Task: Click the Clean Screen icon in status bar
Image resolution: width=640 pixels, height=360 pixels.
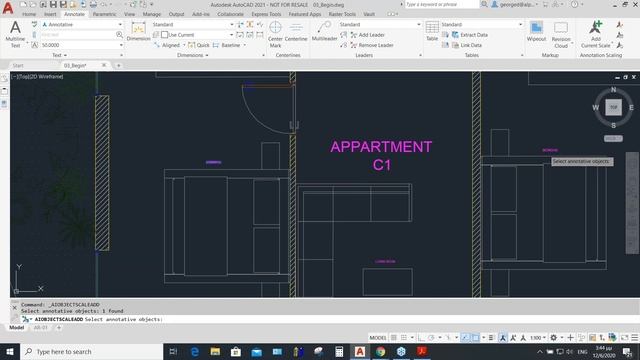Action: click(x=624, y=338)
